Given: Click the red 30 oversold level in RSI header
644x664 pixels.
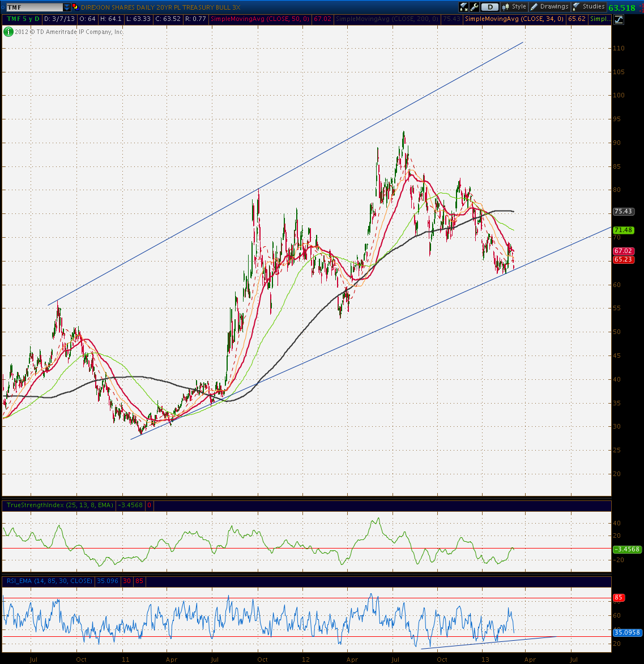Looking at the screenshot, I should pos(127,581).
